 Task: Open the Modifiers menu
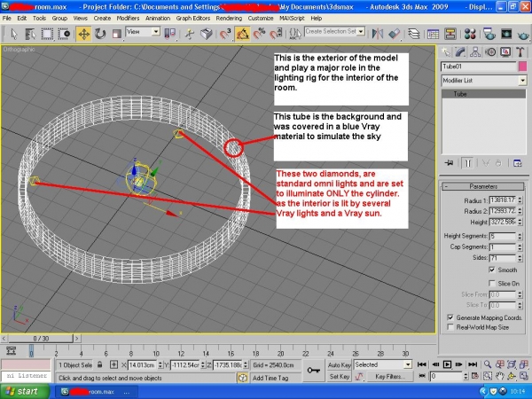point(128,19)
